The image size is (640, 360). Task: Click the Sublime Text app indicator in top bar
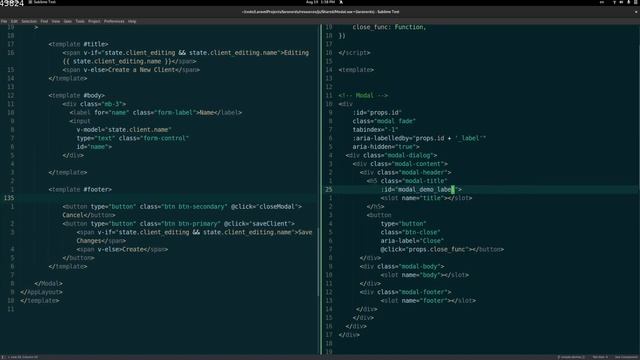(42, 2)
